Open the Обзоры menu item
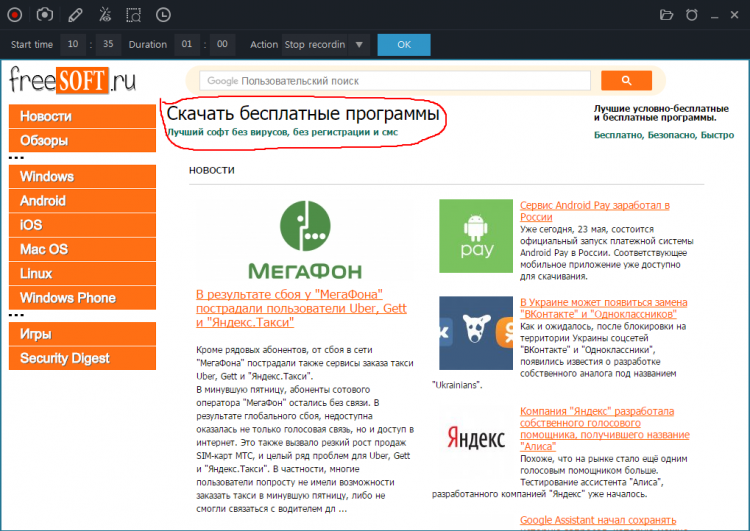 [x=82, y=141]
